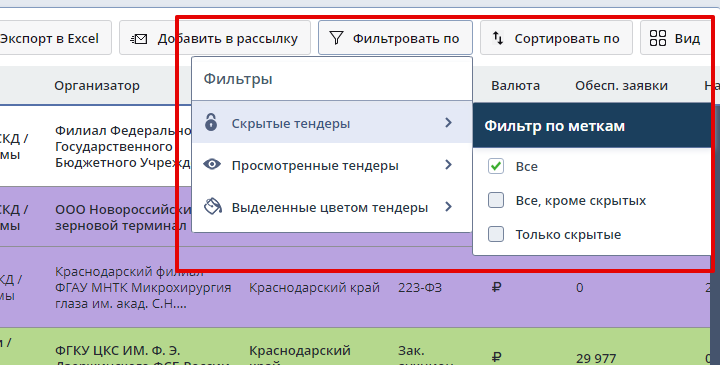
Task: Click 'Краснодарский край' cell in purple row
Action: pos(315,287)
